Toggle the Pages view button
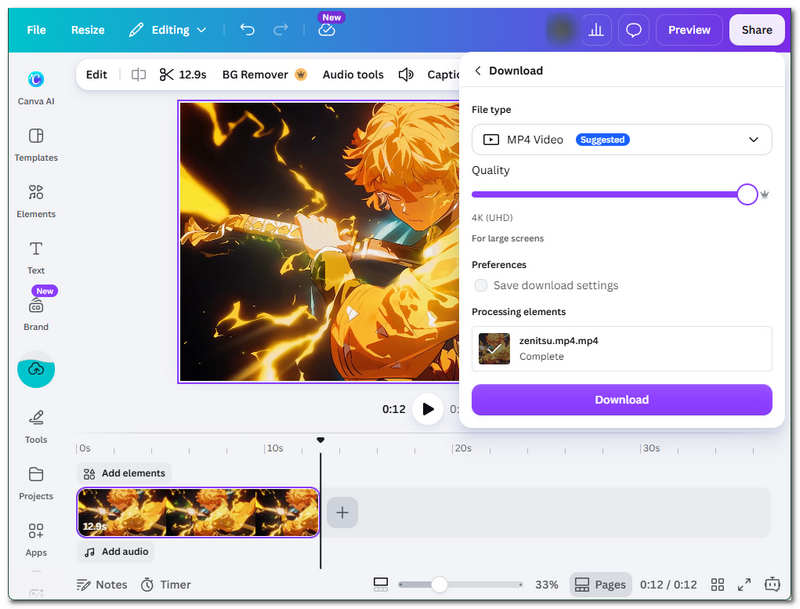The image size is (800, 609). (x=601, y=585)
